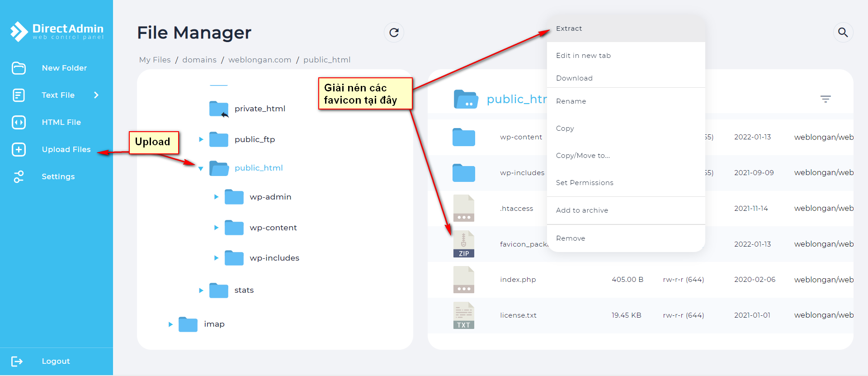This screenshot has width=868, height=376.
Task: Choose Copy/Move to... menu entry
Action: click(626, 156)
